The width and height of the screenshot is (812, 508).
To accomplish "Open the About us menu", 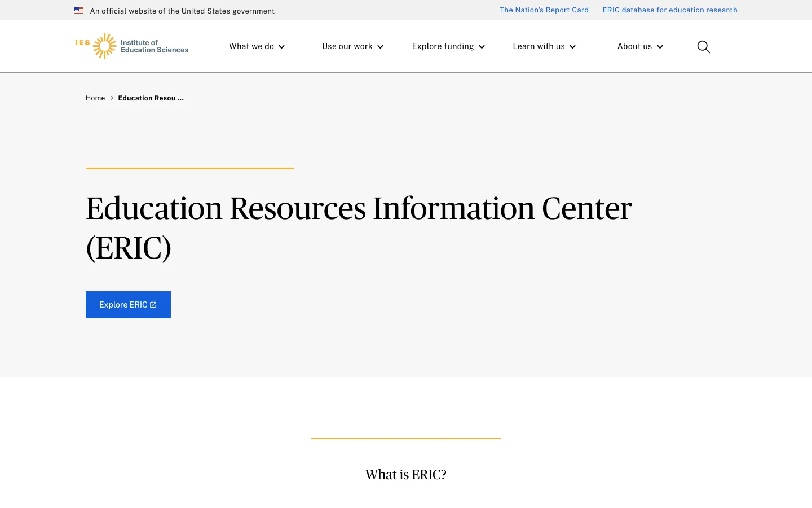I will (640, 46).
